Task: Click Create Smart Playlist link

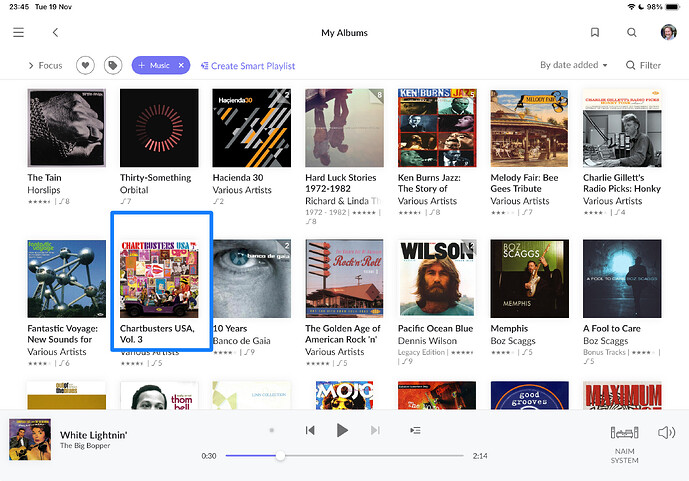Action: click(x=248, y=66)
